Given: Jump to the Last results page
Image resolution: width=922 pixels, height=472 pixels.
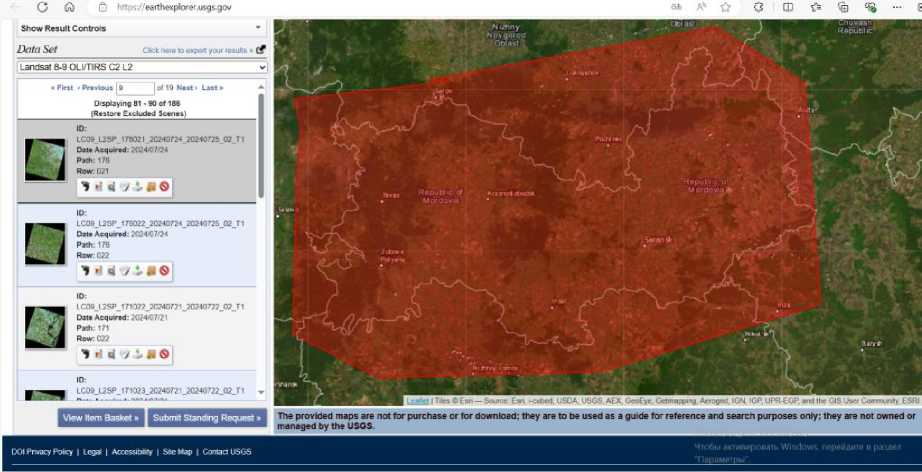Looking at the screenshot, I should coord(212,88).
